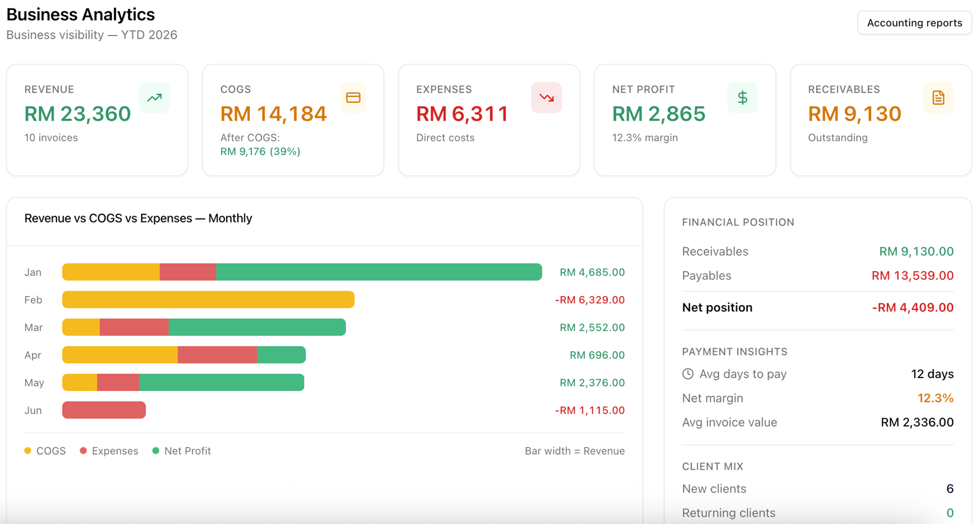
Task: Click the Expenses trending-down arrow icon
Action: (546, 97)
